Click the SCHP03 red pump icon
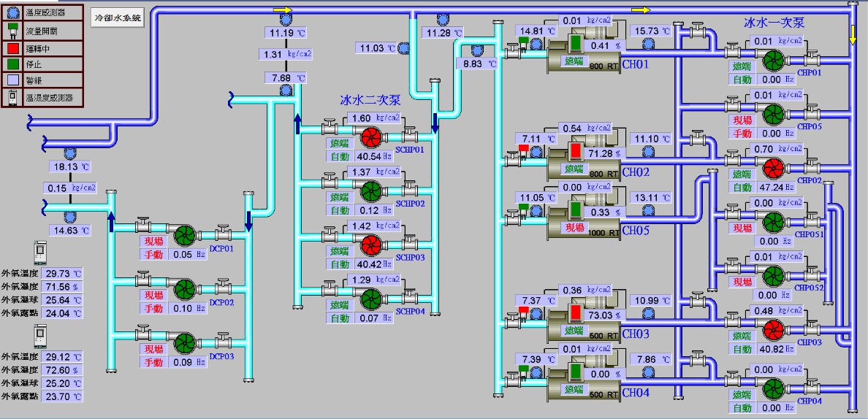This screenshot has width=868, height=419. (371, 245)
